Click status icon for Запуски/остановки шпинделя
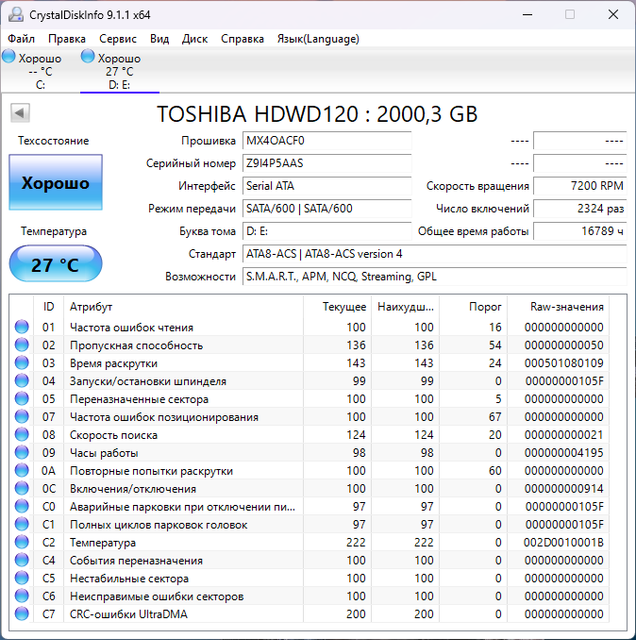This screenshot has height=640, width=636. [x=22, y=381]
